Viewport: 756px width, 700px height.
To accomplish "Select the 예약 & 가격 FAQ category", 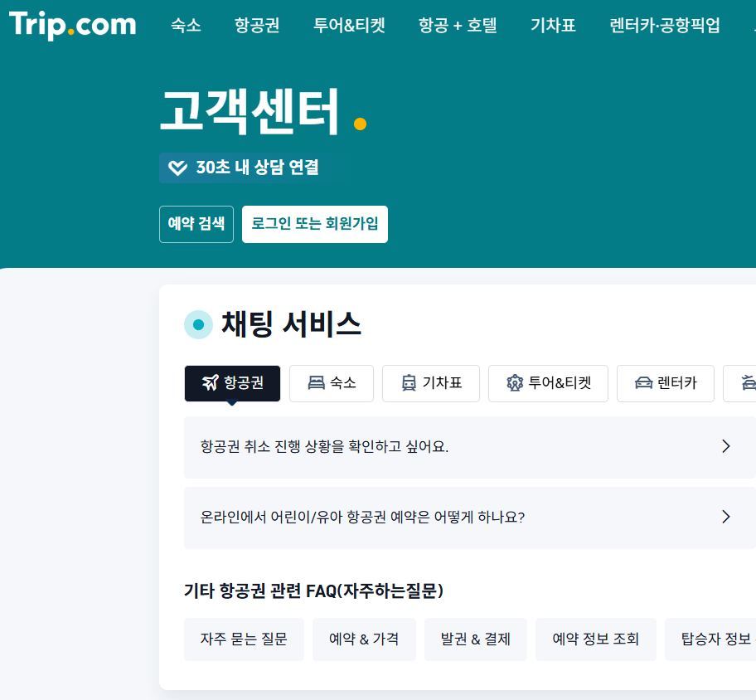I will pos(364,639).
